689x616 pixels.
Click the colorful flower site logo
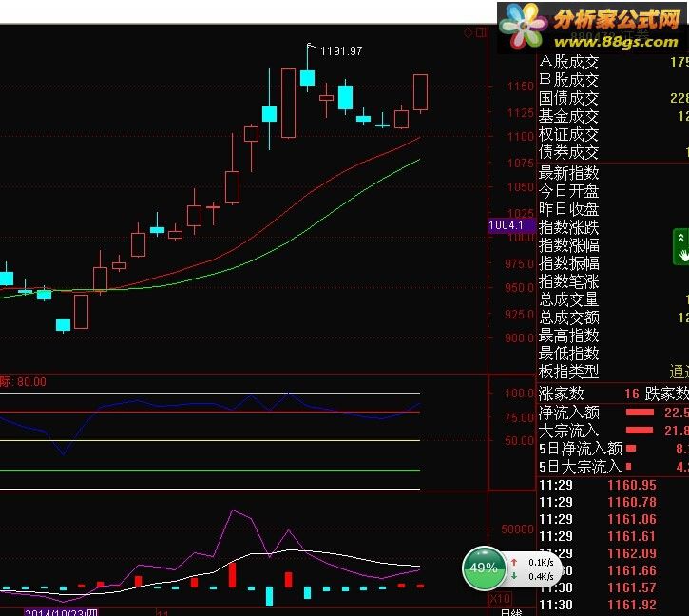click(524, 25)
